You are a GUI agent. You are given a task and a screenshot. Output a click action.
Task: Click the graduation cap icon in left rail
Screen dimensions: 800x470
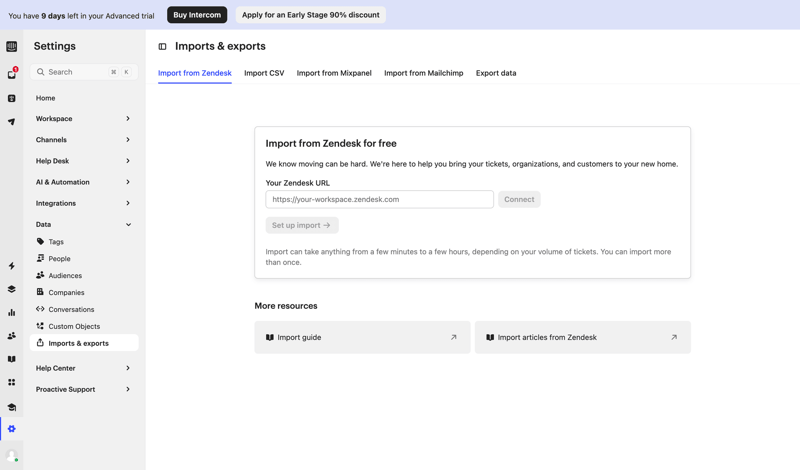pyautogui.click(x=12, y=407)
